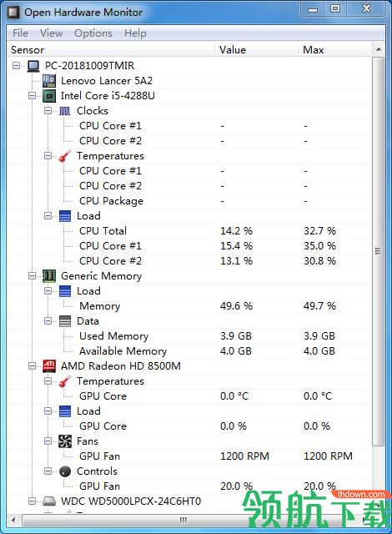Screen dimensions: 392x534
Task: Collapse the GPU Load group
Action: click(48, 411)
